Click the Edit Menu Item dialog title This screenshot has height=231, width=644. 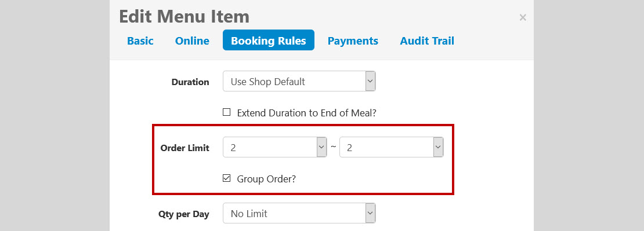[184, 17]
